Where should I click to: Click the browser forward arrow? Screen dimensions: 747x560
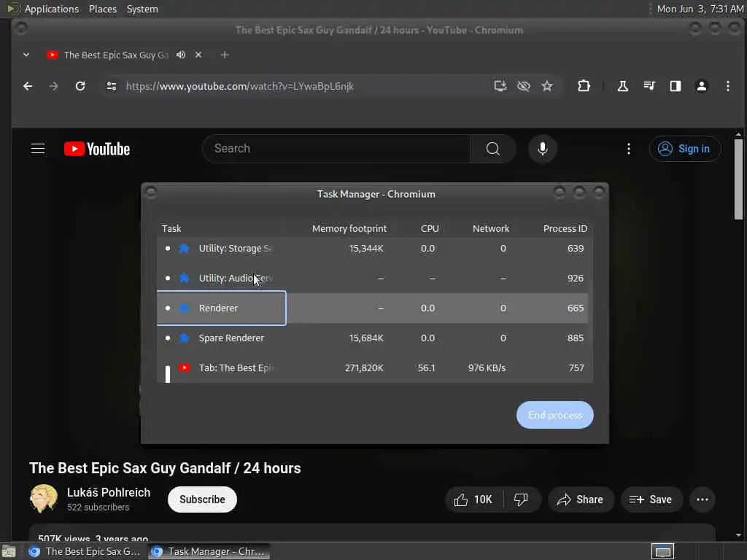point(54,86)
